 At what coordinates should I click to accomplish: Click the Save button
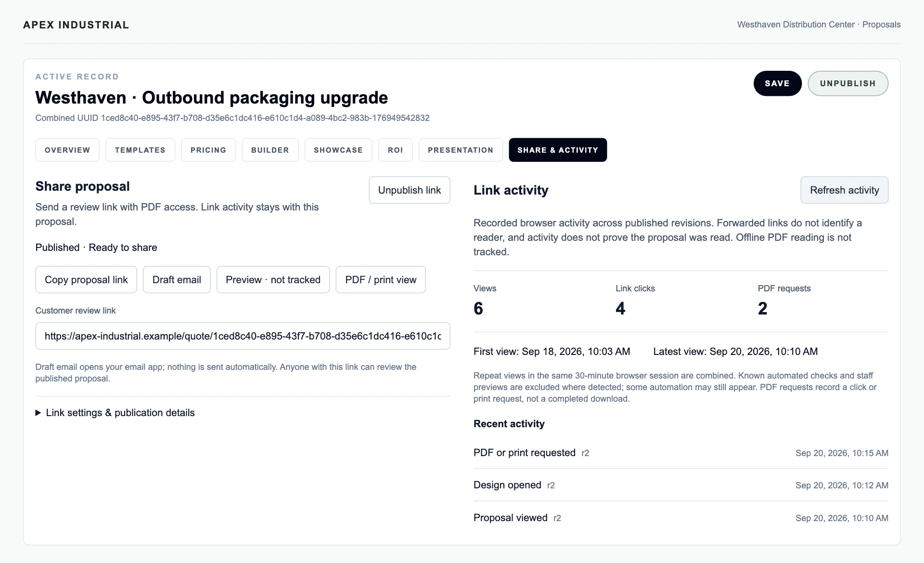777,83
